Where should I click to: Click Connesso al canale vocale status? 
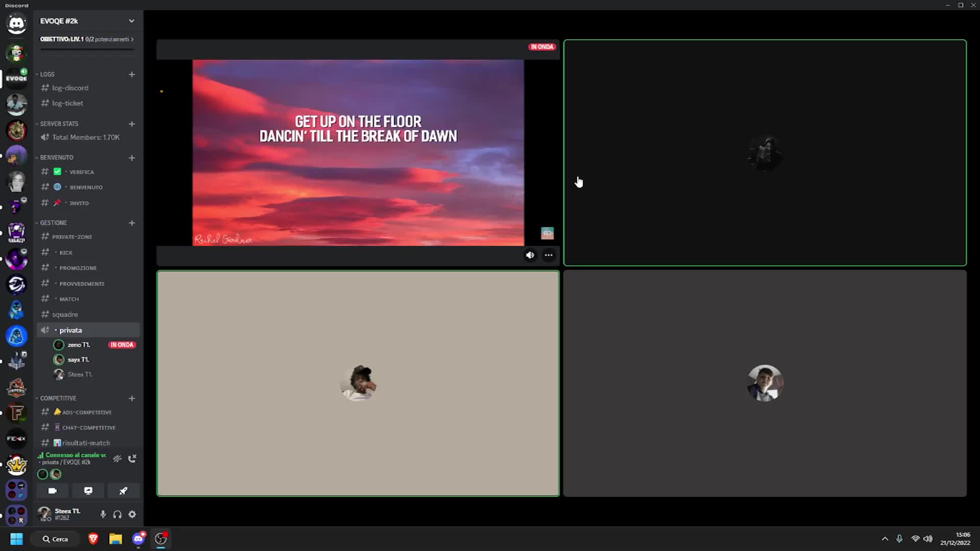[x=76, y=455]
